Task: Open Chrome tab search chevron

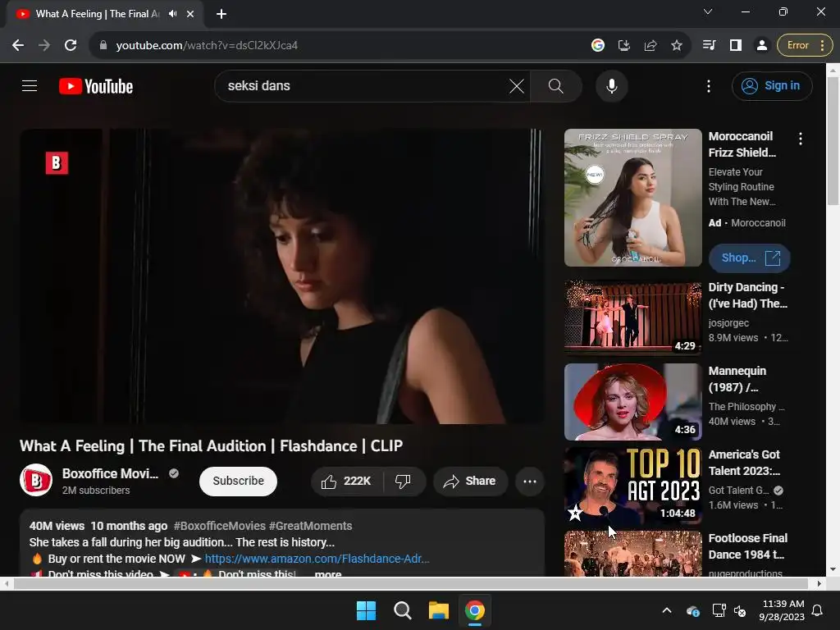Action: (708, 11)
